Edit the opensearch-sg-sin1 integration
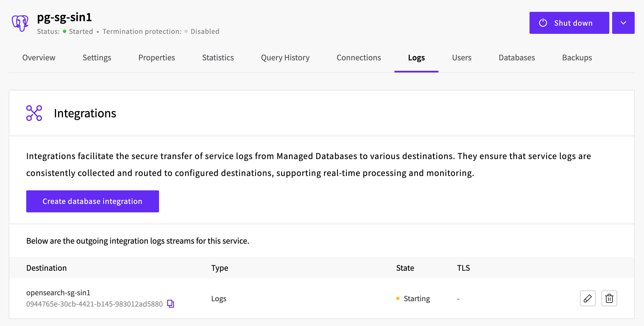644x326 pixels. click(x=588, y=298)
